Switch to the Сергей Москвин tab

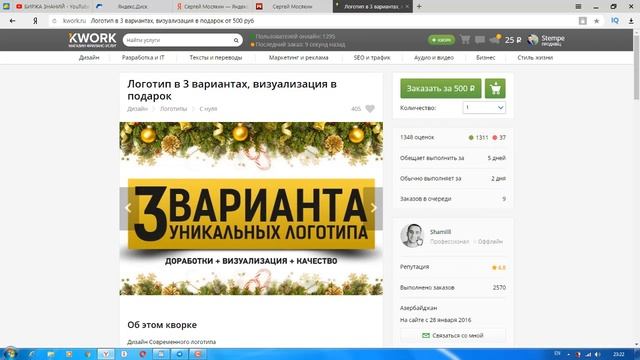291,7
